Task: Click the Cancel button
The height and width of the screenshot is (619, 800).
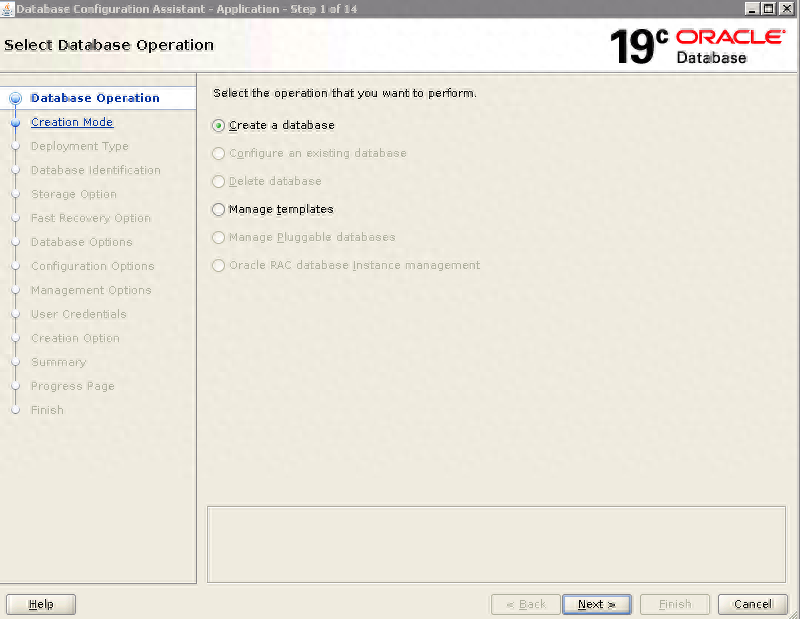Action: [752, 604]
